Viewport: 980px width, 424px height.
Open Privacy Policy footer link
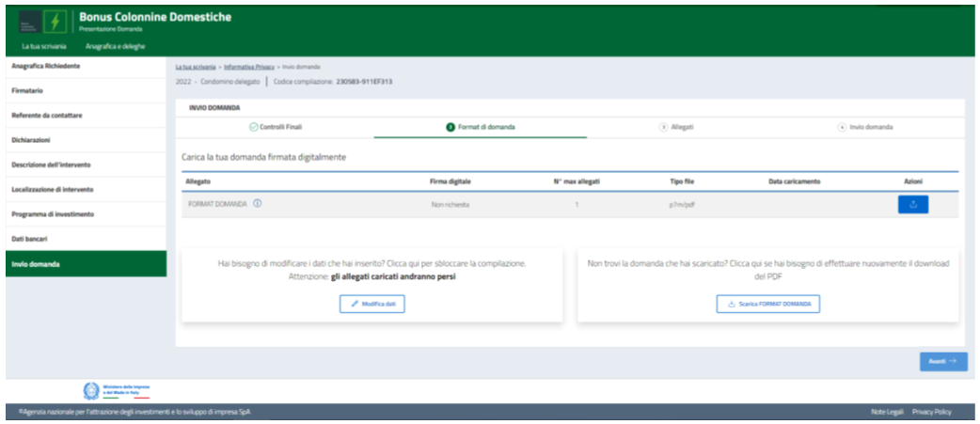[x=931, y=412]
